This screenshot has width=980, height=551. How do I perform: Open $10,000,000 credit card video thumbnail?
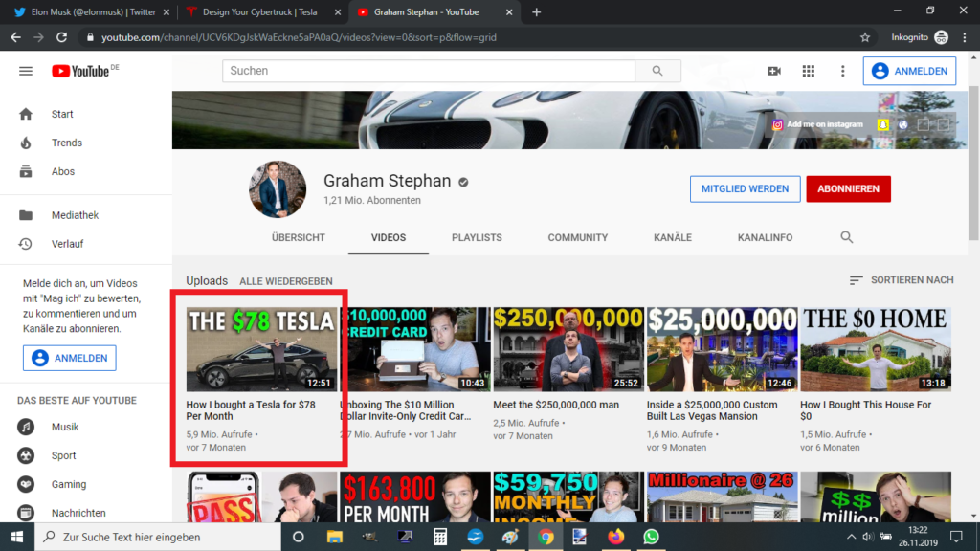pyautogui.click(x=415, y=349)
